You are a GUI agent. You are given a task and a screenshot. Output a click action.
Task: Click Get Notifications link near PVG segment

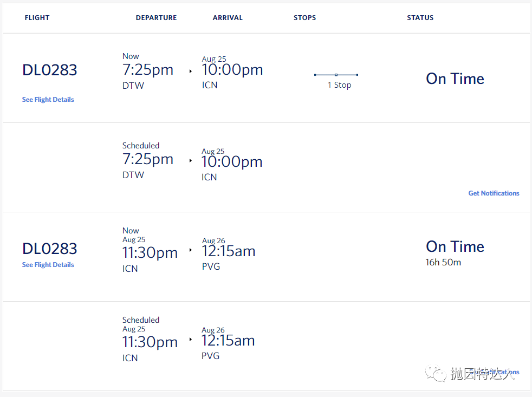point(494,372)
